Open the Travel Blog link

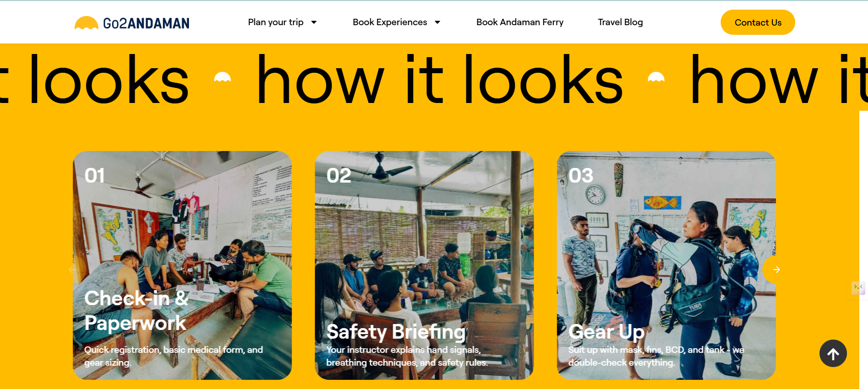click(x=620, y=22)
